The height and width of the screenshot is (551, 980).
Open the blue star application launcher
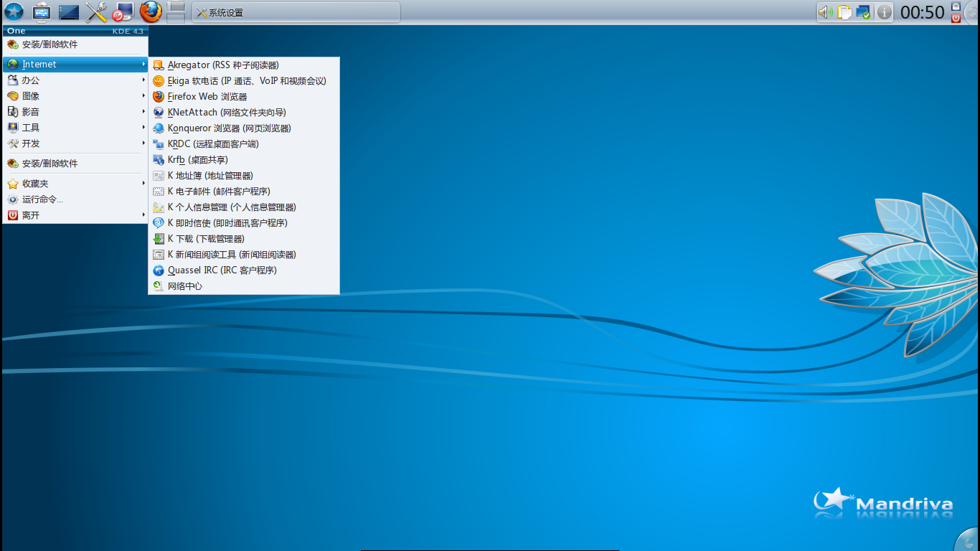[14, 11]
